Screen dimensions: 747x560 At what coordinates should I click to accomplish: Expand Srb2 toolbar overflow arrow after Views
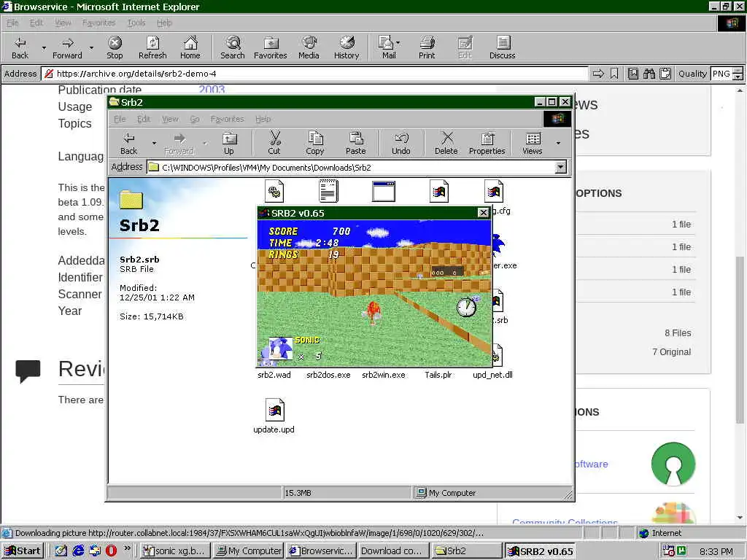pyautogui.click(x=558, y=144)
